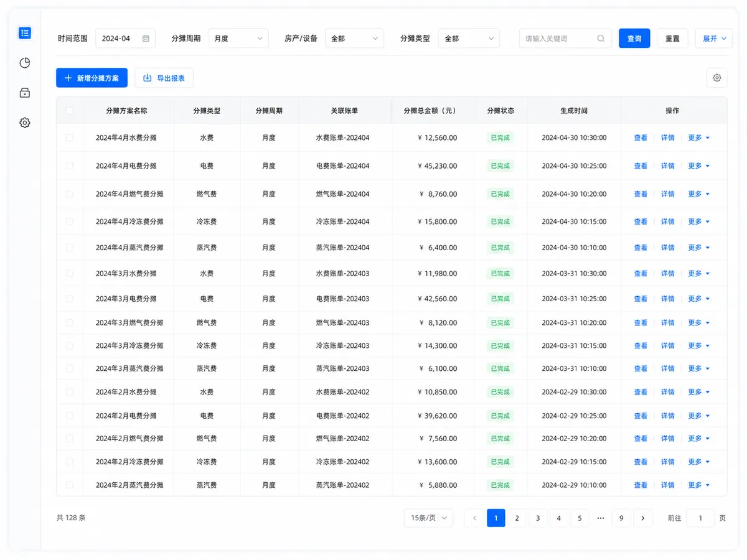Viewport: 747px width, 560px height.
Task: Check the 2024年4月冷冻费分摊 row checkbox
Action: 69,222
